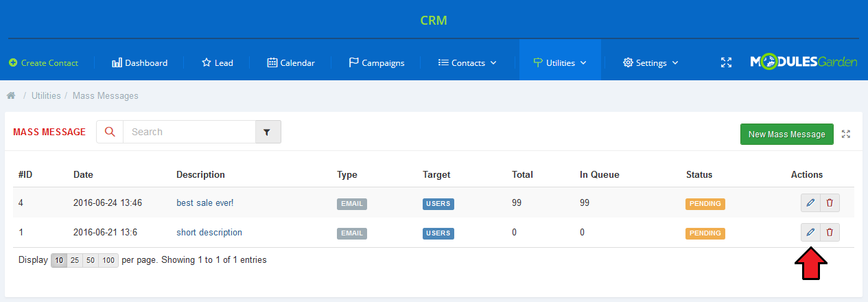
Task: Show 25 entries per page
Action: (x=75, y=260)
